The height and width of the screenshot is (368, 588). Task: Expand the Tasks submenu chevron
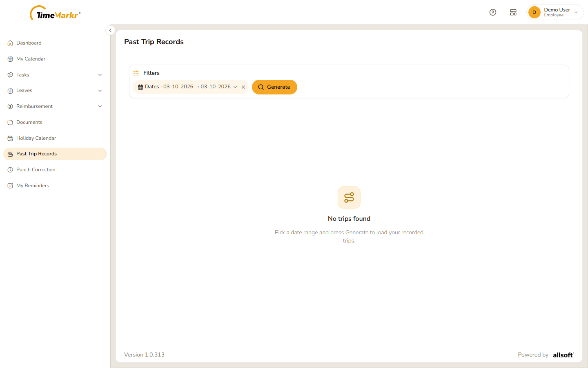(100, 75)
